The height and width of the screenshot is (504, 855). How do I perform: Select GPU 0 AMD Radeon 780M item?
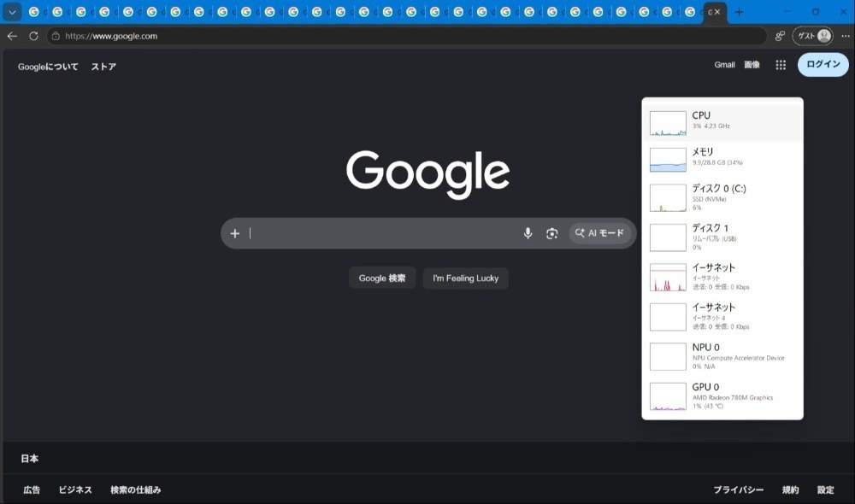(722, 396)
